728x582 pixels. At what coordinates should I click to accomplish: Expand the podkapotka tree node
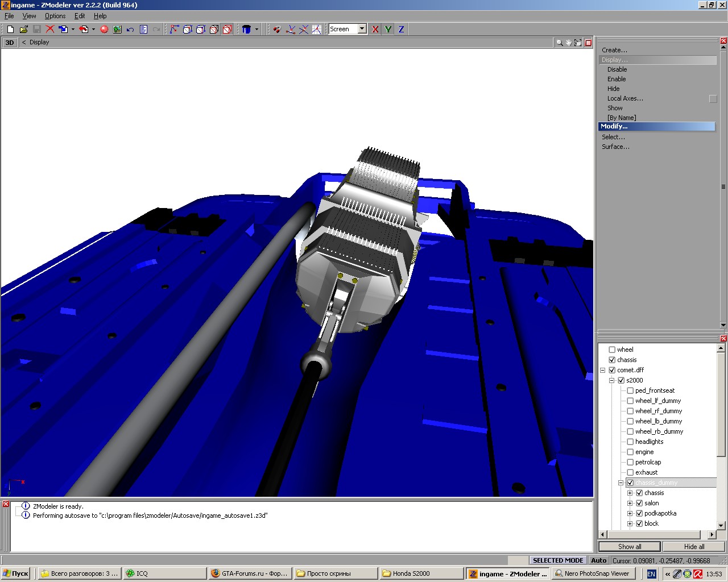coord(630,513)
